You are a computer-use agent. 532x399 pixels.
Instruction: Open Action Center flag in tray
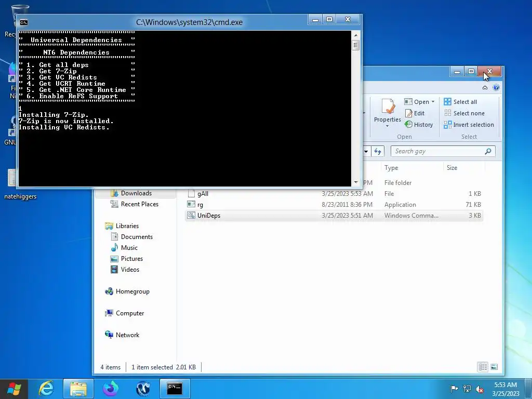click(x=454, y=389)
